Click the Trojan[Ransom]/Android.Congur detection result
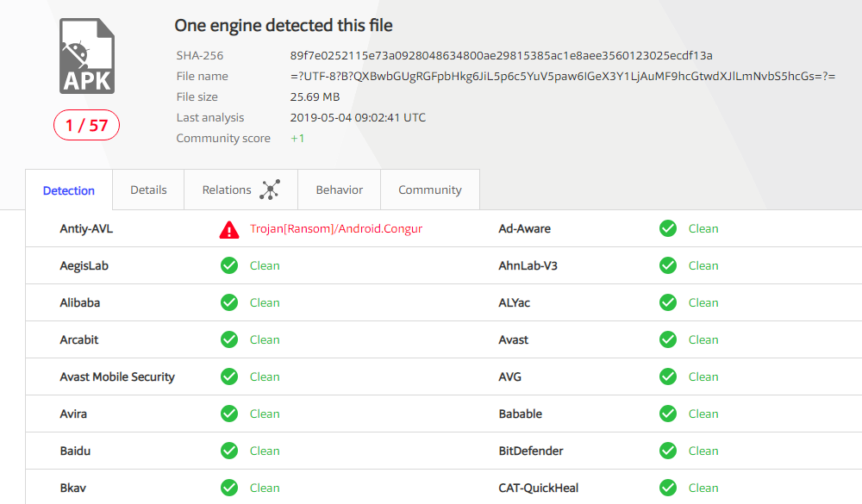862x504 pixels. 336,228
